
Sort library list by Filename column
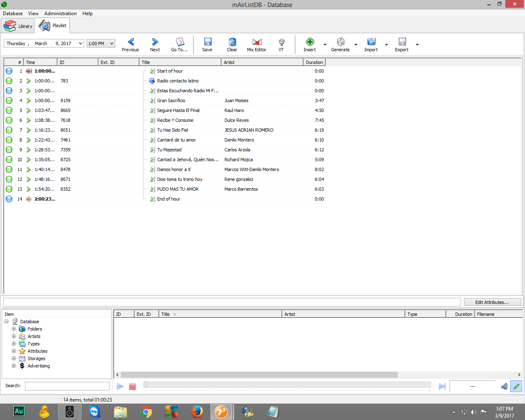pos(498,314)
